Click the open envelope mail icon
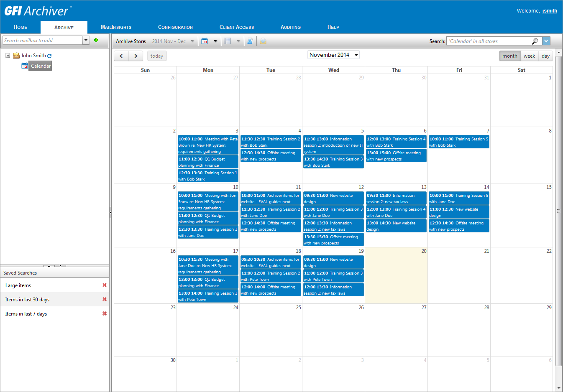 click(x=263, y=41)
